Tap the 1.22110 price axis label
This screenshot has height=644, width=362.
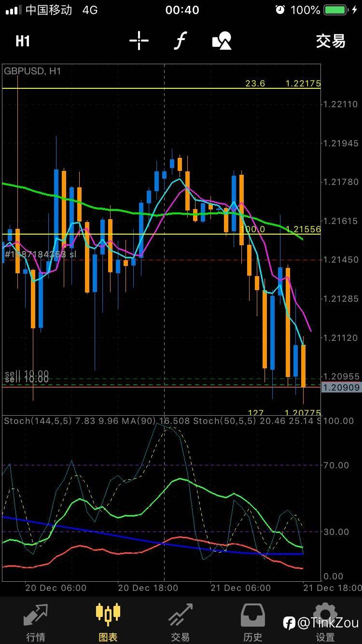341,104
